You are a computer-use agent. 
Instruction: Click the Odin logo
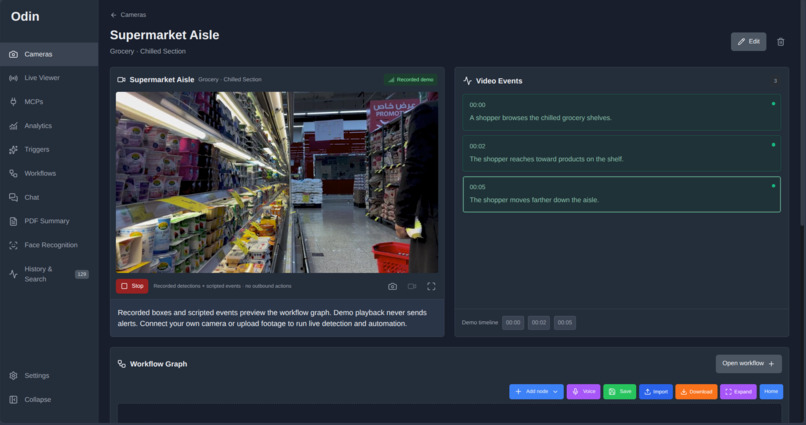pyautogui.click(x=25, y=16)
